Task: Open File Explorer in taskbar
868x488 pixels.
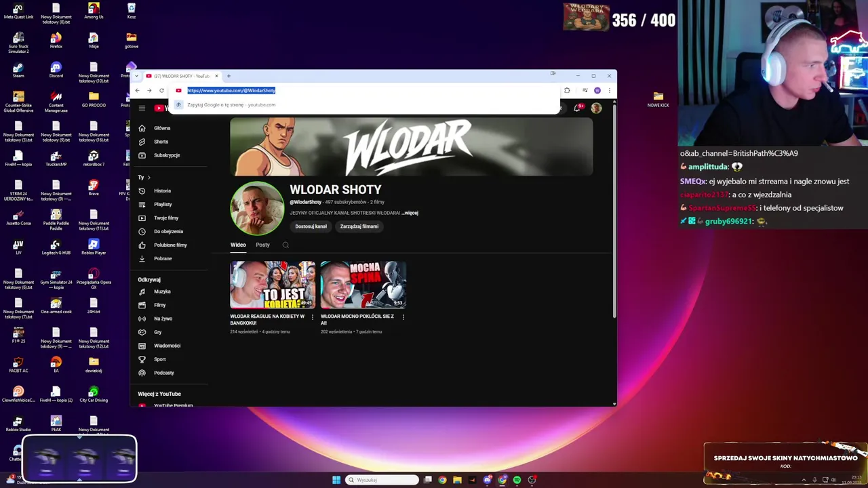Action: [457, 480]
